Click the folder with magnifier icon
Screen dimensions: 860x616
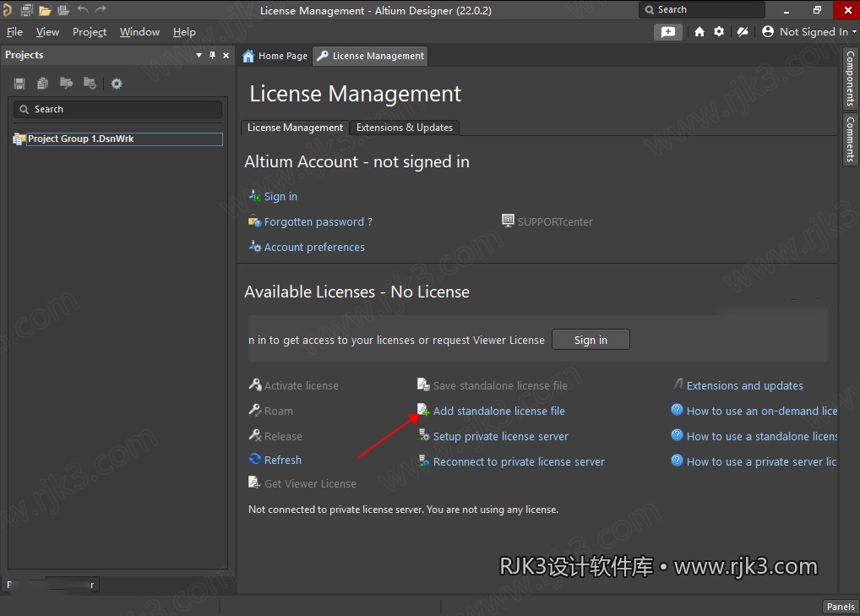point(67,84)
